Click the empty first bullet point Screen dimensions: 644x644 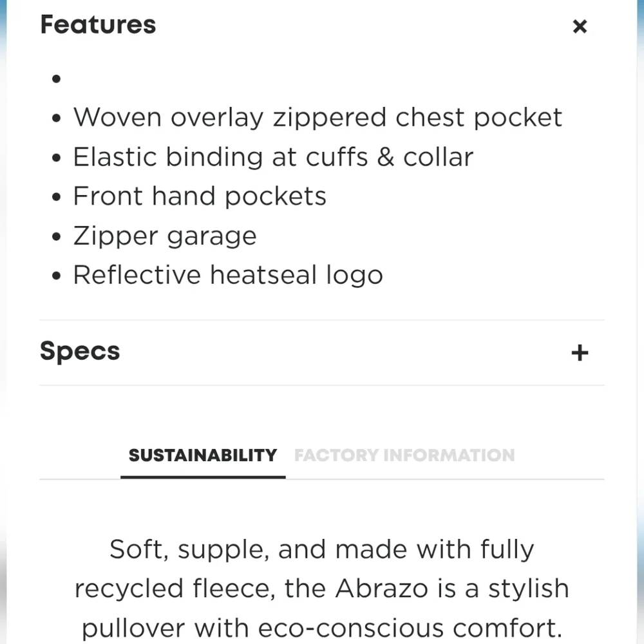[x=56, y=79]
